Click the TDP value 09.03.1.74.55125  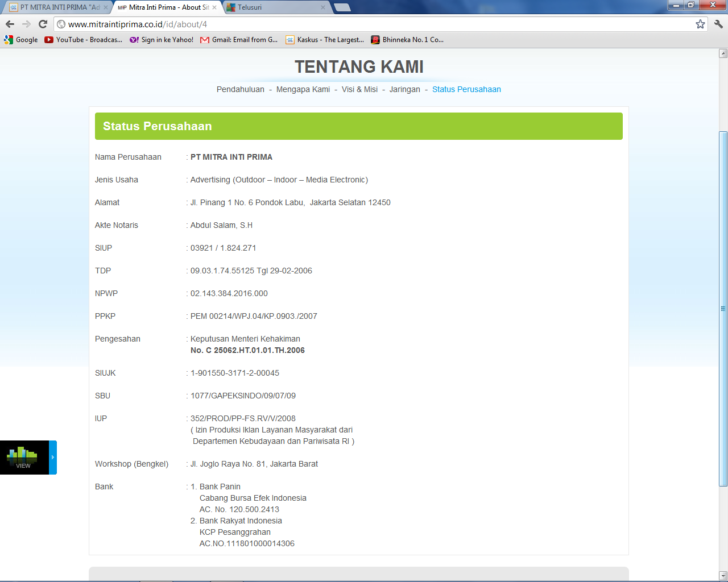(251, 271)
